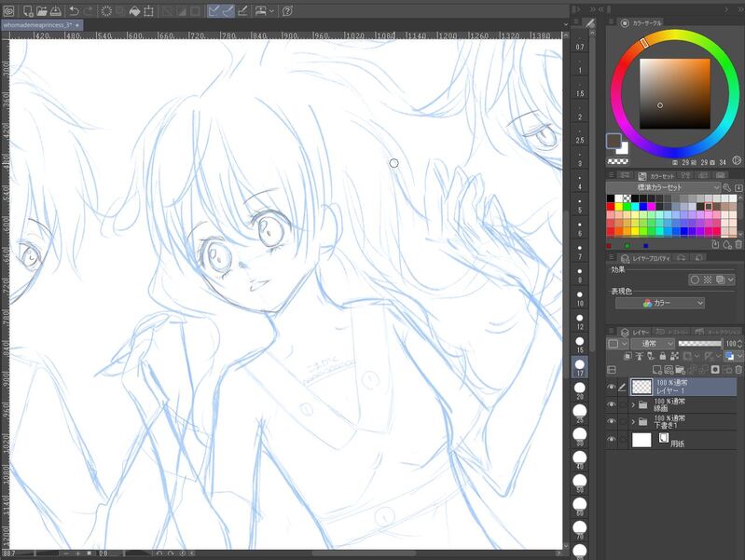This screenshot has height=560, width=745.
Task: Open the Clip Studio launcher icon
Action: pos(9,10)
